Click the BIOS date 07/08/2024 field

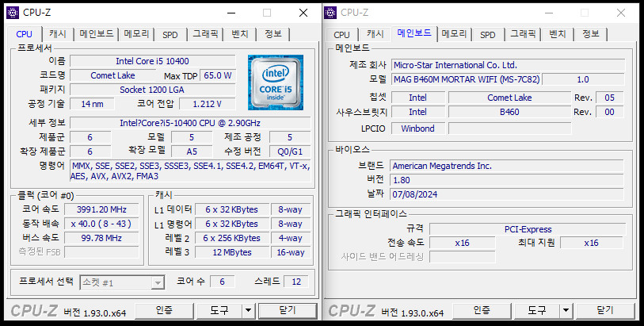tap(506, 194)
